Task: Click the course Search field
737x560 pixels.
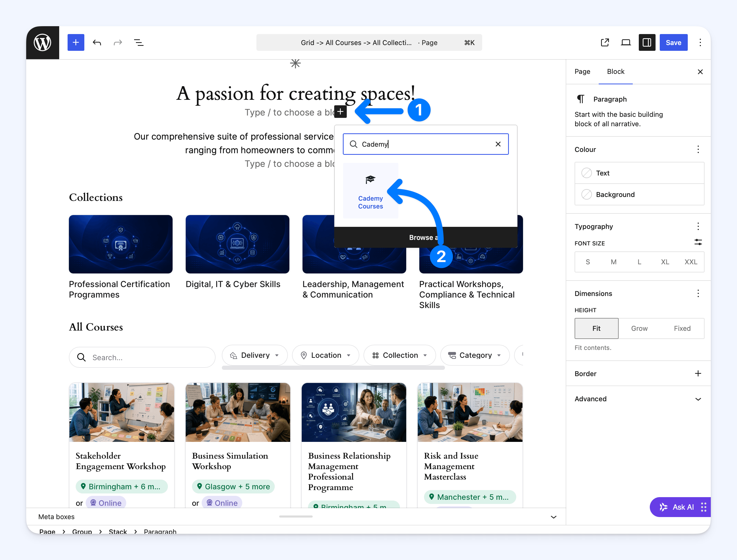Action: point(142,357)
